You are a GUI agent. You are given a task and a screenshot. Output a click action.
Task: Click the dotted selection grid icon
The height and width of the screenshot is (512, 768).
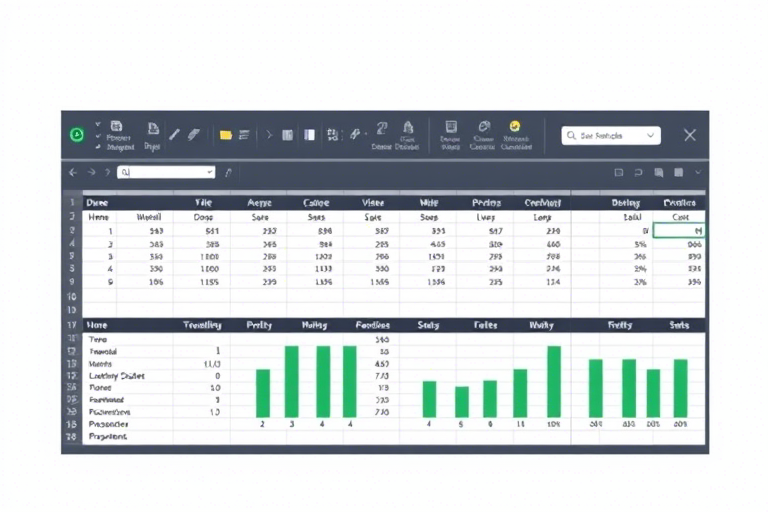click(x=332, y=135)
